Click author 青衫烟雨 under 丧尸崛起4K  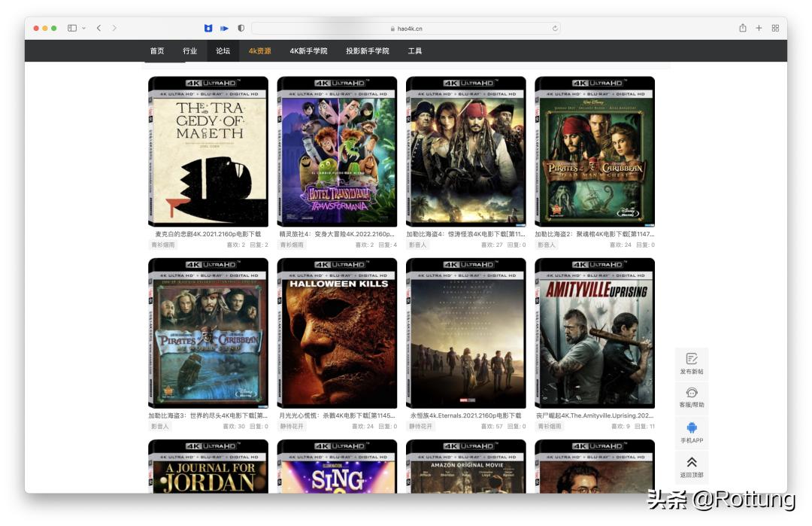point(550,427)
